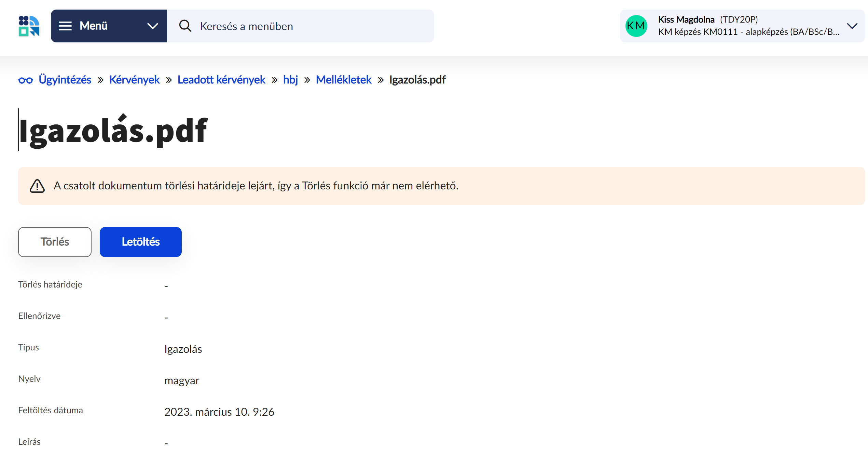This screenshot has width=868, height=455.
Task: Download file with Letöltés button
Action: pyautogui.click(x=140, y=242)
